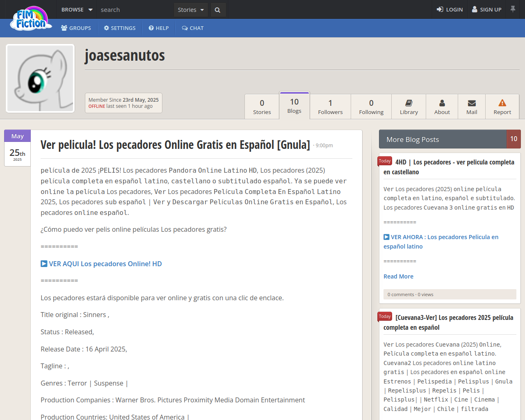The height and width of the screenshot is (420, 525).
Task: Open Help in navigation bar
Action: point(159,28)
